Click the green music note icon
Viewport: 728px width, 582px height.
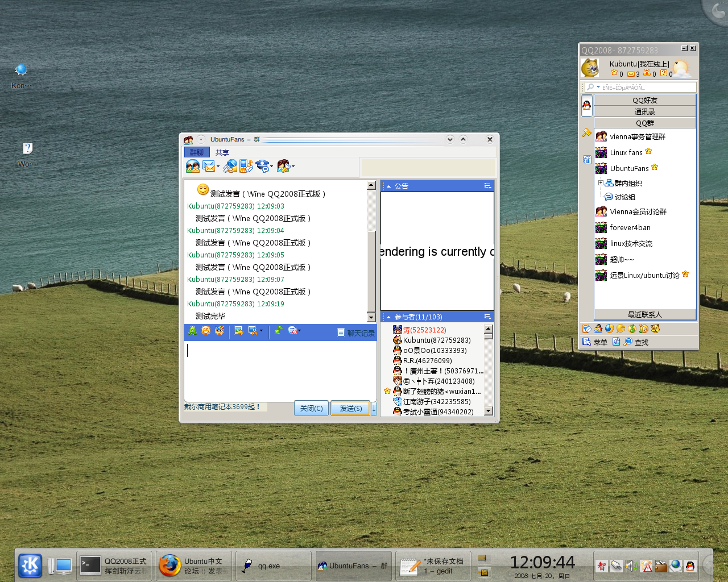tap(279, 330)
